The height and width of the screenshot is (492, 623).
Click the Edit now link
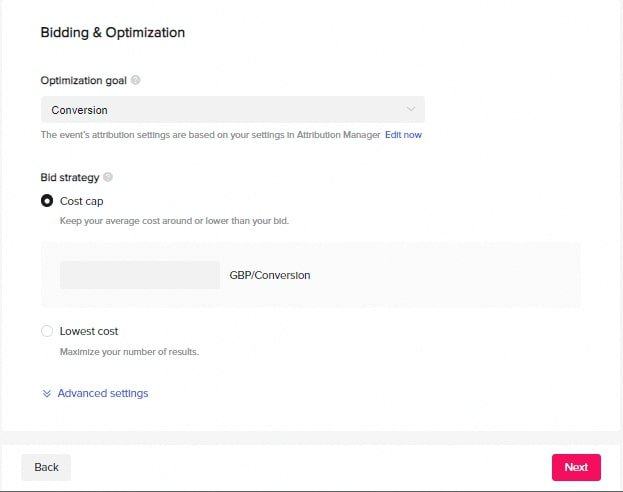pos(403,135)
